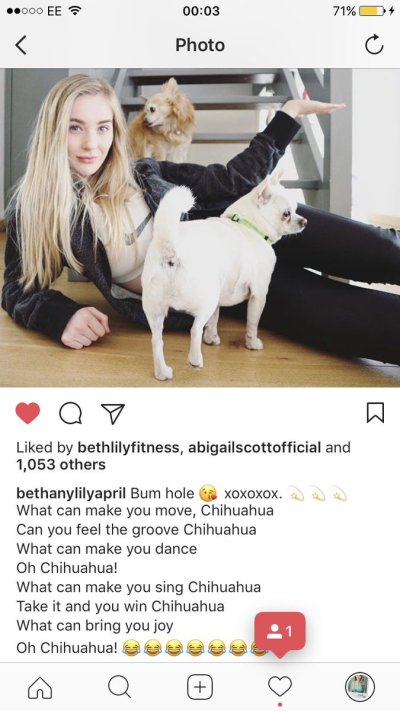Open the Search tab magnifier
This screenshot has width=400, height=711.
(x=120, y=687)
